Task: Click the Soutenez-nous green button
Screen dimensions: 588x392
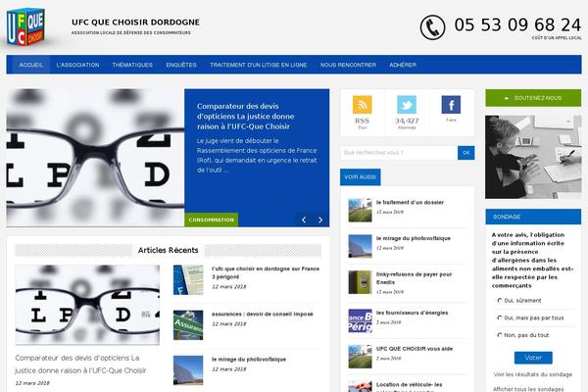Action: 533,98
